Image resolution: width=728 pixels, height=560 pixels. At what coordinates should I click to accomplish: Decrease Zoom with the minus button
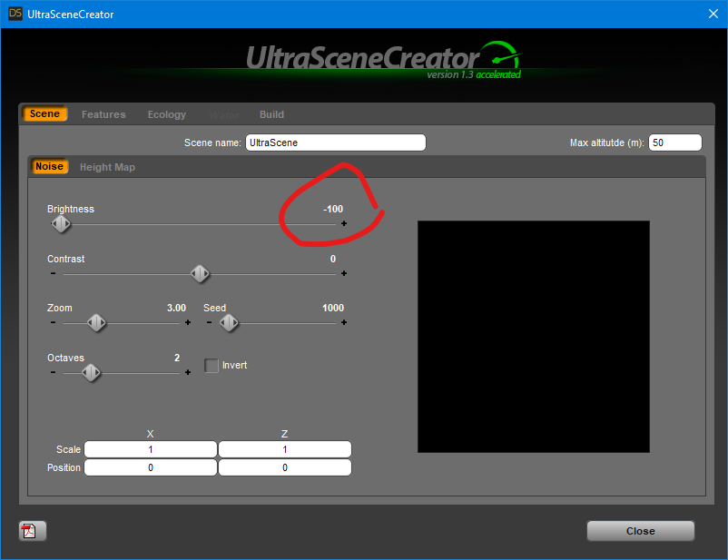53,322
